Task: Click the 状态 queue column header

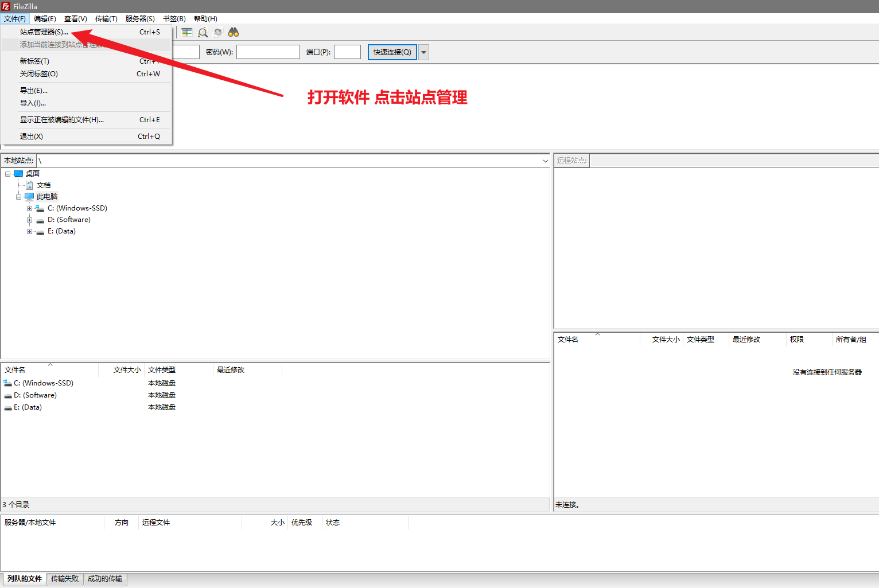Action: coord(365,523)
